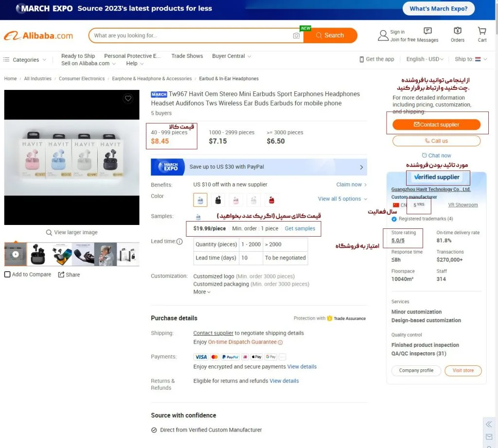This screenshot has width=498, height=448.
Task: Go to Earphone & Headphone & Accessories breadcrumb
Action: (152, 79)
